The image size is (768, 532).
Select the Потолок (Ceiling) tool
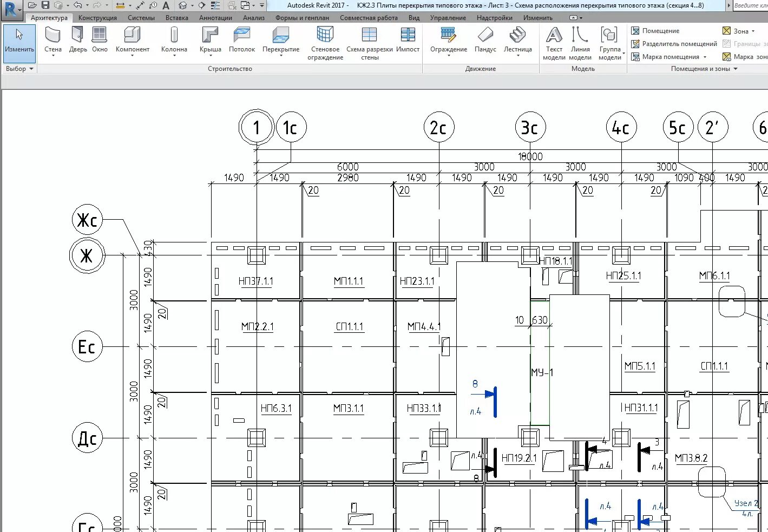coord(242,41)
